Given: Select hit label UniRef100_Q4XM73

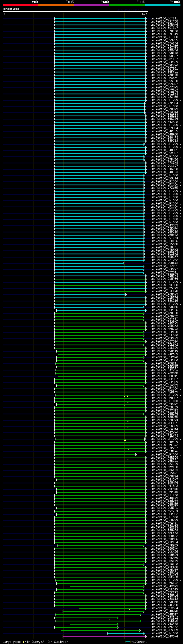Looking at the screenshot, I should pos(164,586).
